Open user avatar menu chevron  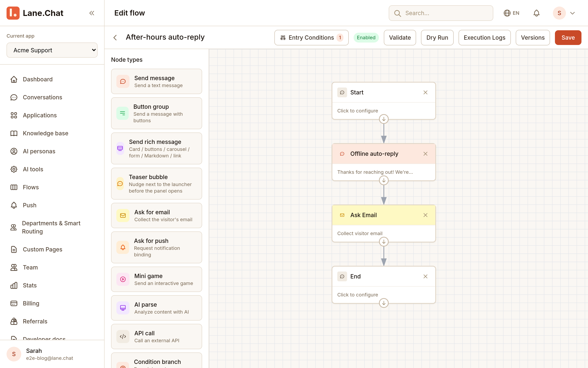pyautogui.click(x=572, y=13)
